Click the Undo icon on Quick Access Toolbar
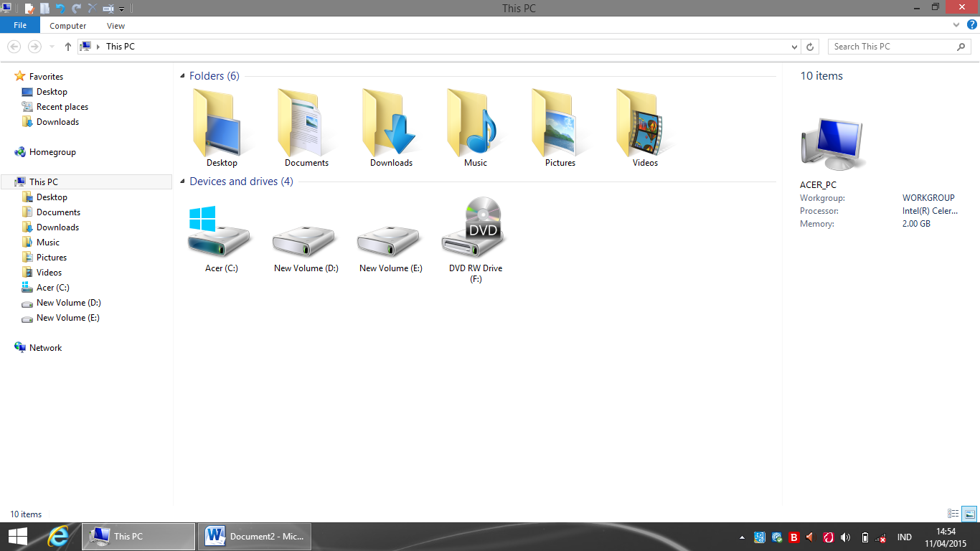980x551 pixels. tap(62, 9)
